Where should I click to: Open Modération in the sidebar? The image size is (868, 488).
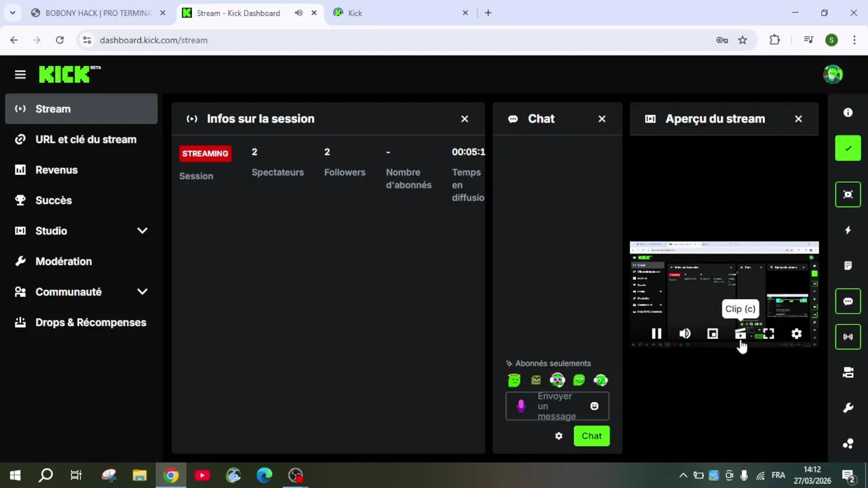point(81,261)
